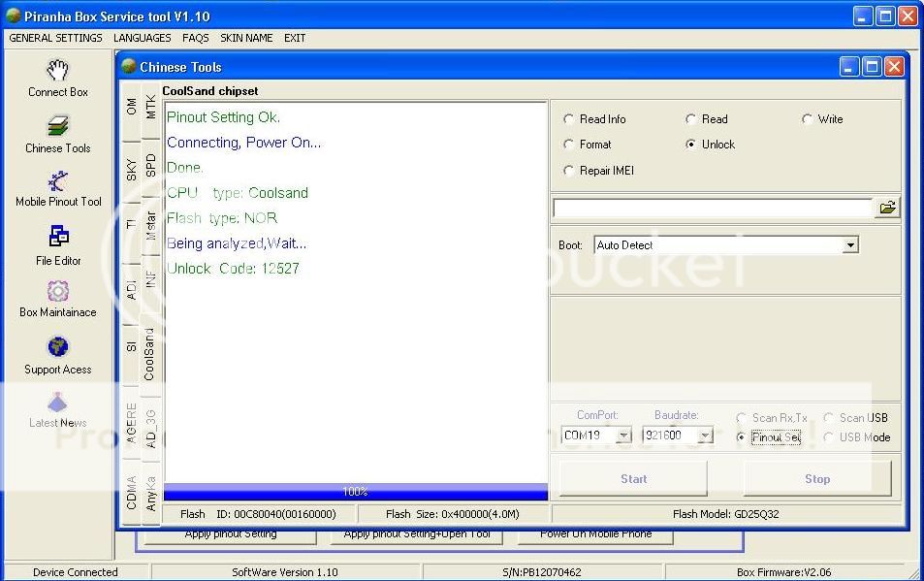Open the LANGUAGES menu
The width and height of the screenshot is (924, 581).
point(142,38)
